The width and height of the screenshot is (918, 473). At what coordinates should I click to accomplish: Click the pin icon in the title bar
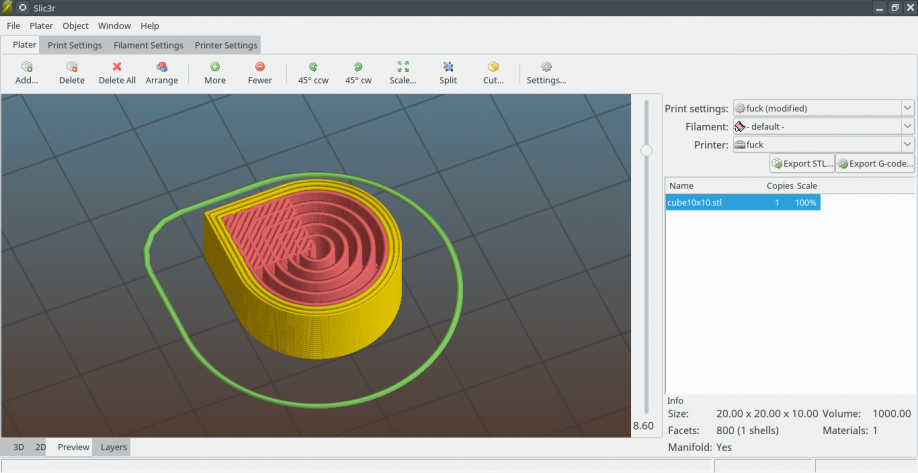(22, 8)
